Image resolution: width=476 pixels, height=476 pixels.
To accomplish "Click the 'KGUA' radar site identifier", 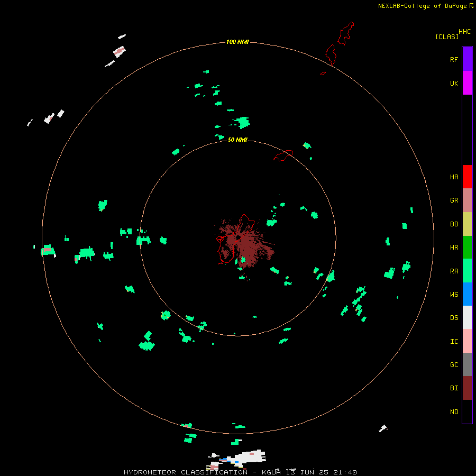I will click(x=271, y=472).
